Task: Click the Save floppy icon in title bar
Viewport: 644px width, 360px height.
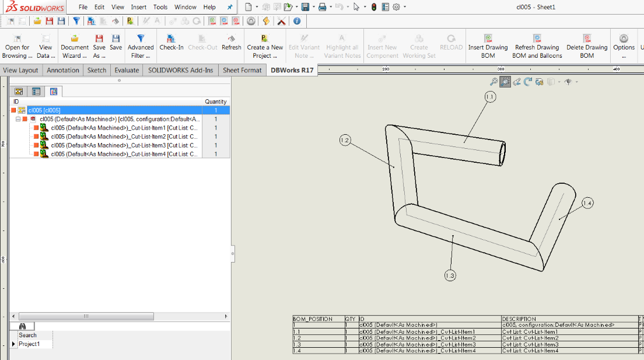Action: click(305, 7)
